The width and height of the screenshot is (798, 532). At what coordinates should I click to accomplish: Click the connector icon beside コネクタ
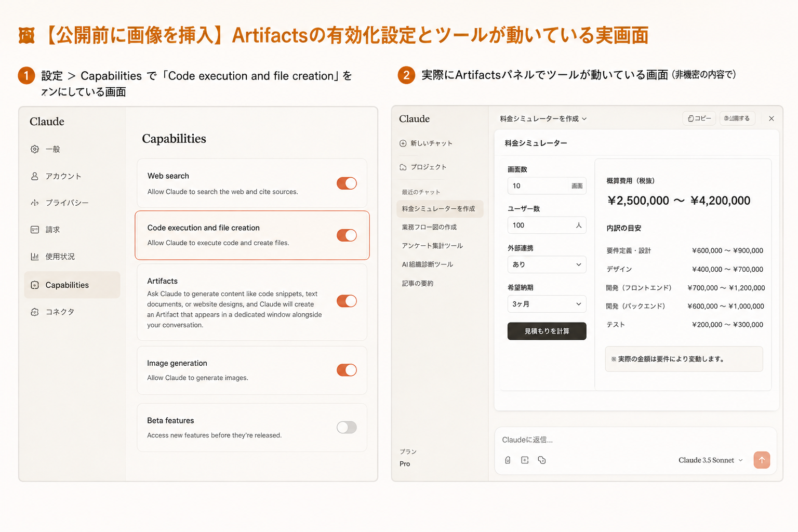35,312
